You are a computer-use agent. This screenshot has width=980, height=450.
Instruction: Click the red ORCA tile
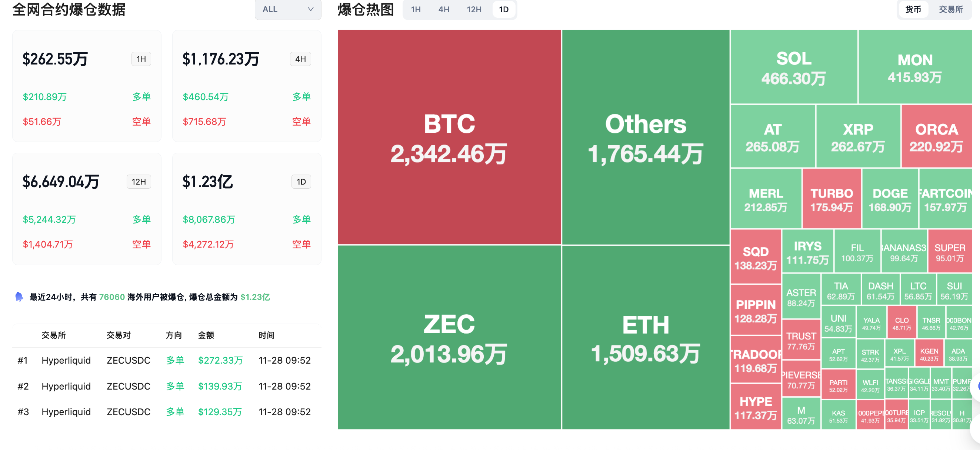(x=936, y=136)
